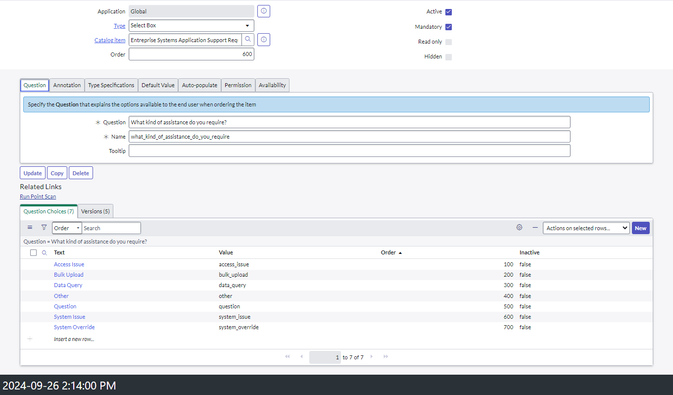Click the Question text input field
Screen dimensions: 673x395
(x=349, y=122)
